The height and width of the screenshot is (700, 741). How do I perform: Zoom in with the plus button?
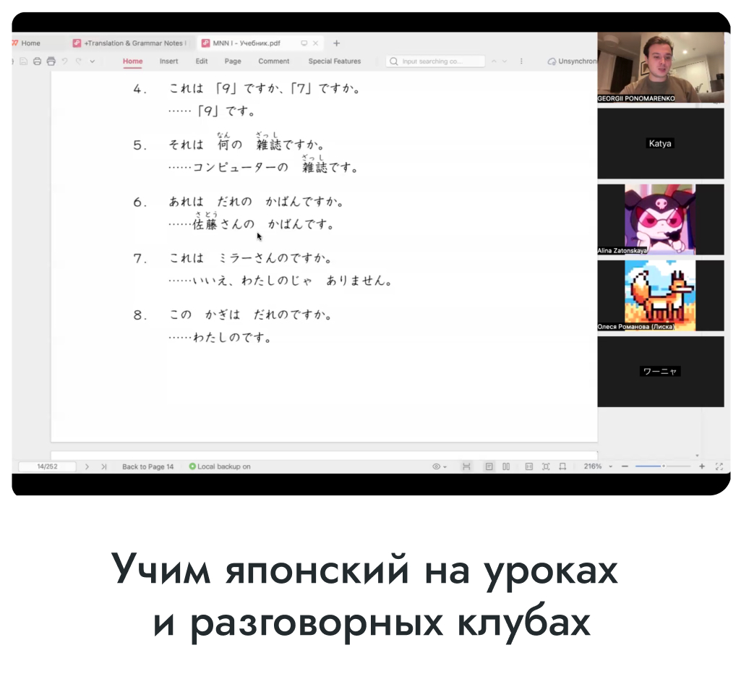pyautogui.click(x=702, y=466)
